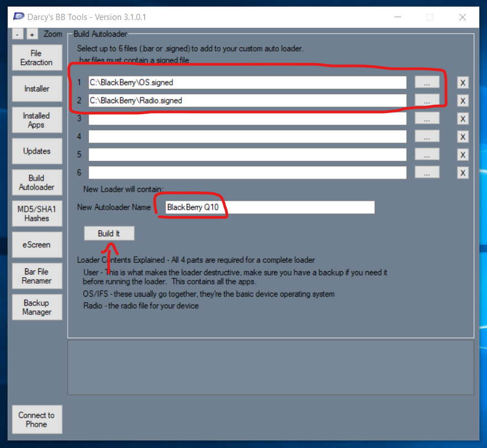Image resolution: width=487 pixels, height=448 pixels.
Task: Close the Darcy's BB Tools window
Action: pyautogui.click(x=463, y=17)
